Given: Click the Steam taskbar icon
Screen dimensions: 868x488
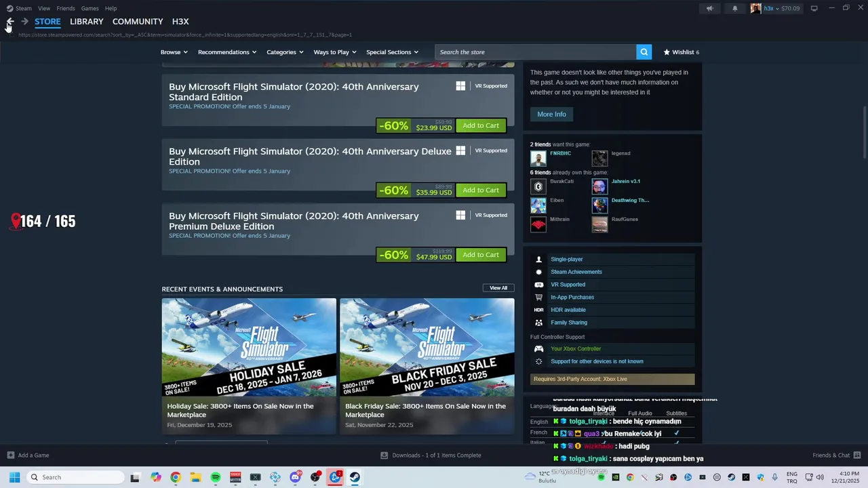Looking at the screenshot, I should [x=355, y=477].
